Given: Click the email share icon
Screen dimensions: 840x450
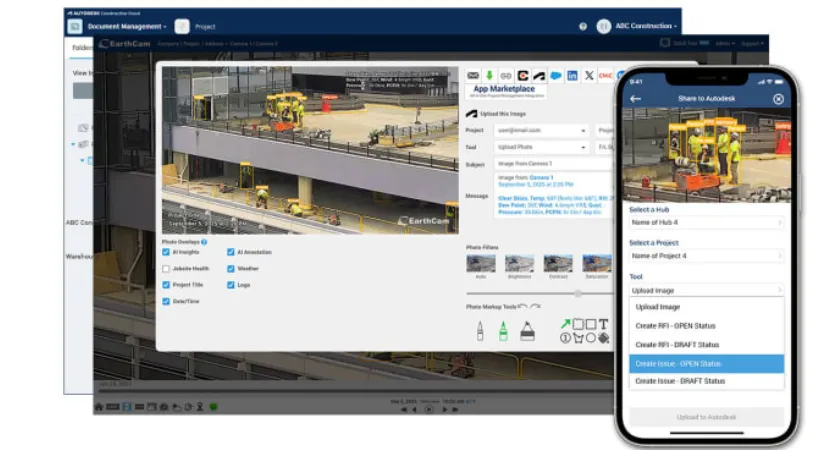Looking at the screenshot, I should click(473, 76).
